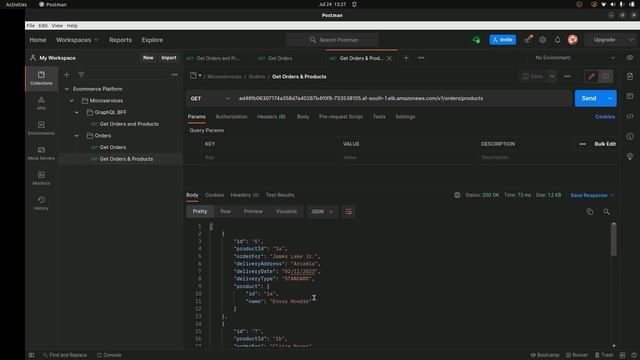Image resolution: width=640 pixels, height=360 pixels.
Task: Open the Workspaces dropdown
Action: (78, 40)
